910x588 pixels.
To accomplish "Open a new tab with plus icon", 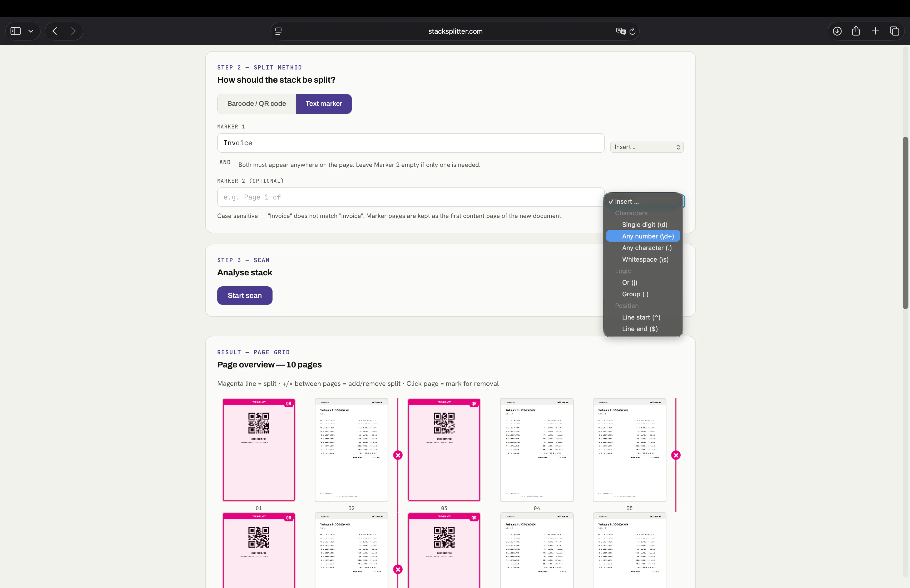I will [875, 31].
